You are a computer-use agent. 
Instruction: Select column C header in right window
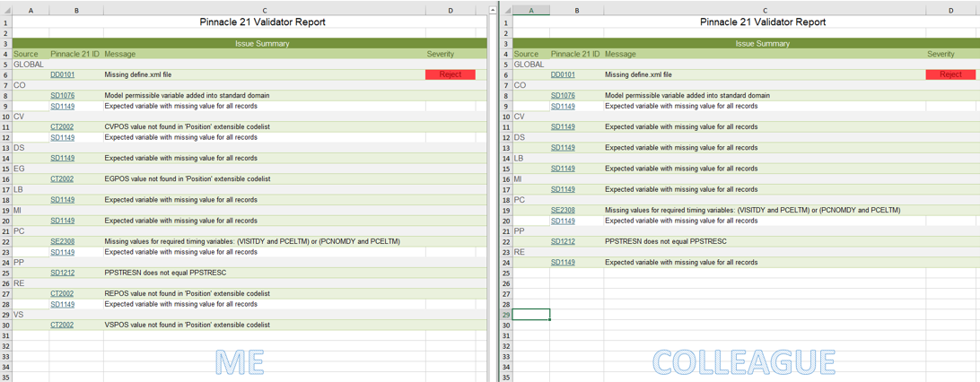765,10
